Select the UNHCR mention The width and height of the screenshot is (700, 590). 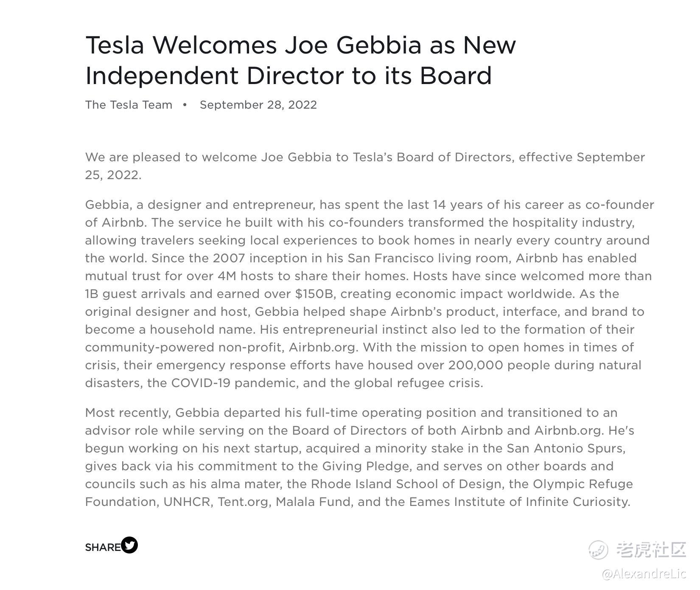coord(187,502)
